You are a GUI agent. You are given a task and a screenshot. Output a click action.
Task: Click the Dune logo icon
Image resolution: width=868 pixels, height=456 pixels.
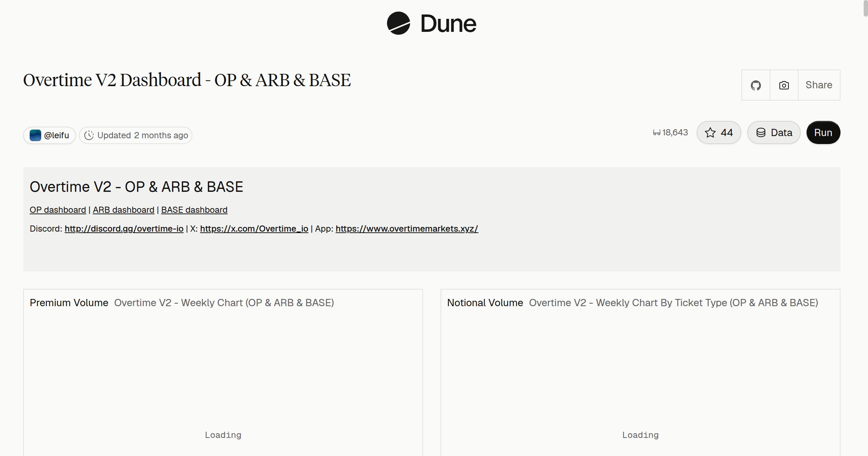398,23
